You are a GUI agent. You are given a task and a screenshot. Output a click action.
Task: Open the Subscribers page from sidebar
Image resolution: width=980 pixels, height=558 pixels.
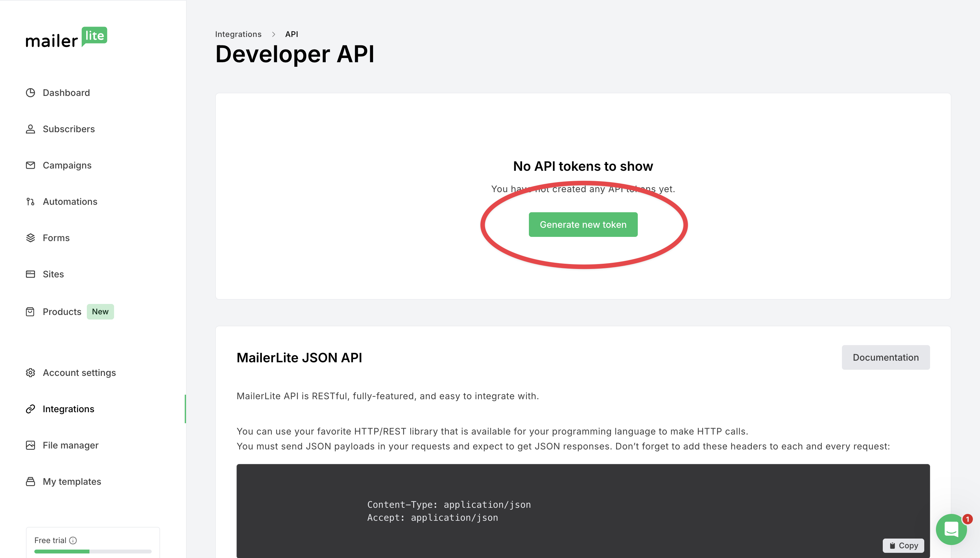point(69,129)
